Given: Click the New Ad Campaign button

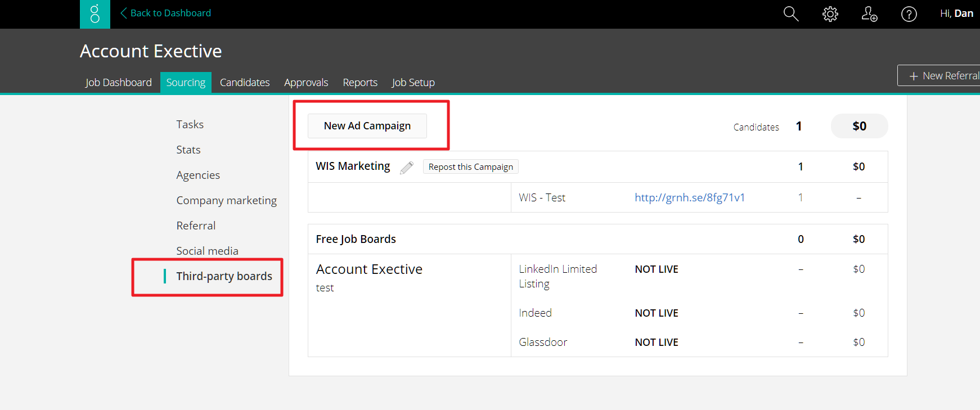Looking at the screenshot, I should 367,126.
